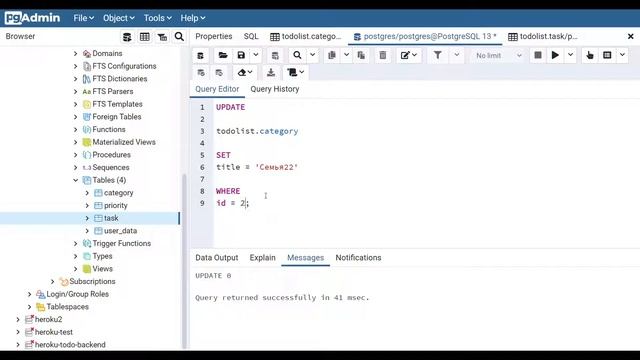This screenshot has width=640, height=360.
Task: Select Materialized Views tree item
Action: click(124, 142)
